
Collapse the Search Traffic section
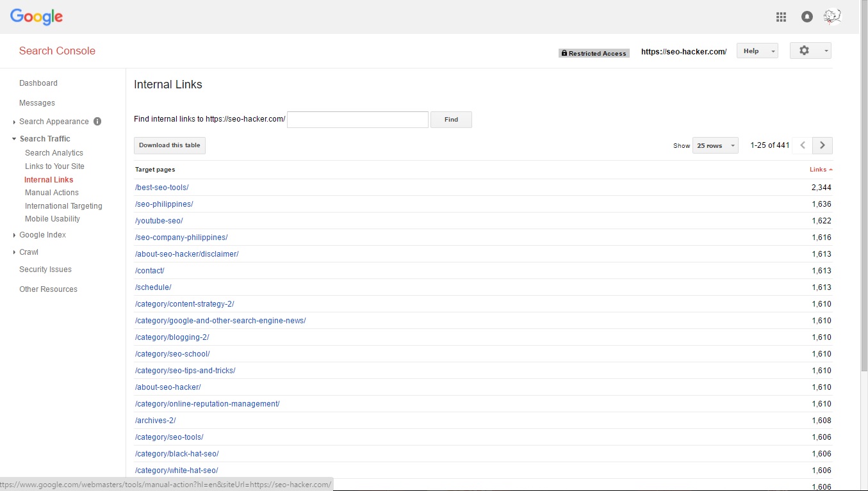(x=44, y=139)
